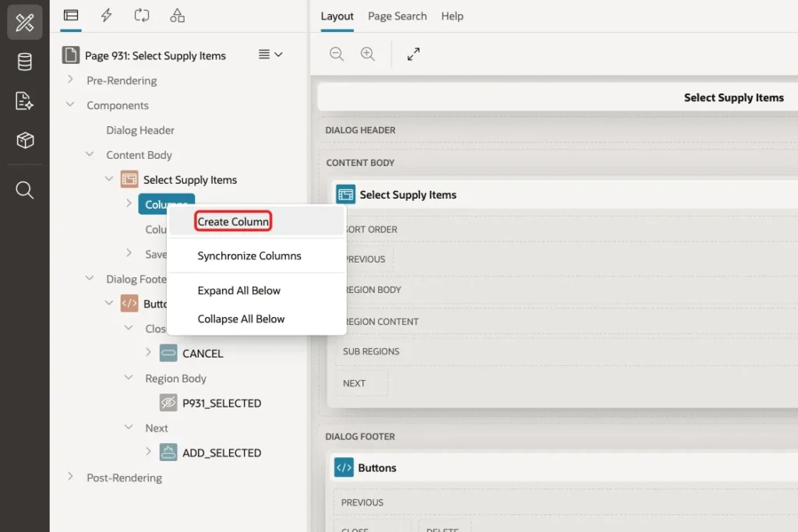The height and width of the screenshot is (532, 798).
Task: Select the Layout tab
Action: point(337,16)
